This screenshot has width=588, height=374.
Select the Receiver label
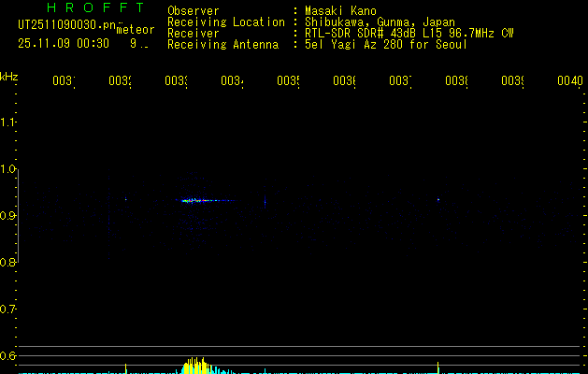pos(194,34)
